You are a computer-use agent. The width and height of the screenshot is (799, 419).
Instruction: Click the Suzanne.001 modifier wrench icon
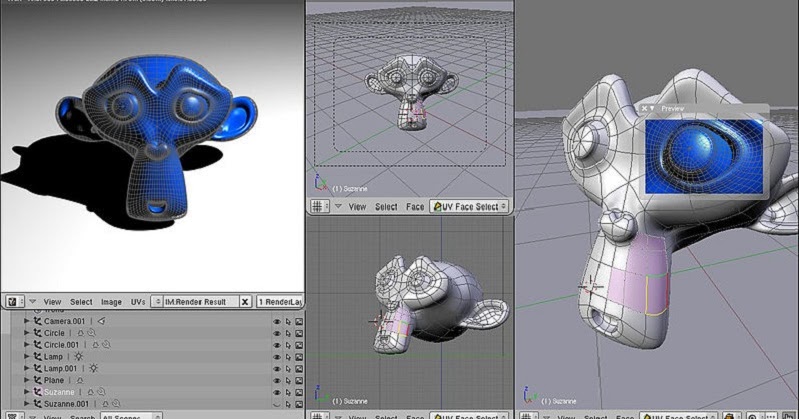coord(116,404)
